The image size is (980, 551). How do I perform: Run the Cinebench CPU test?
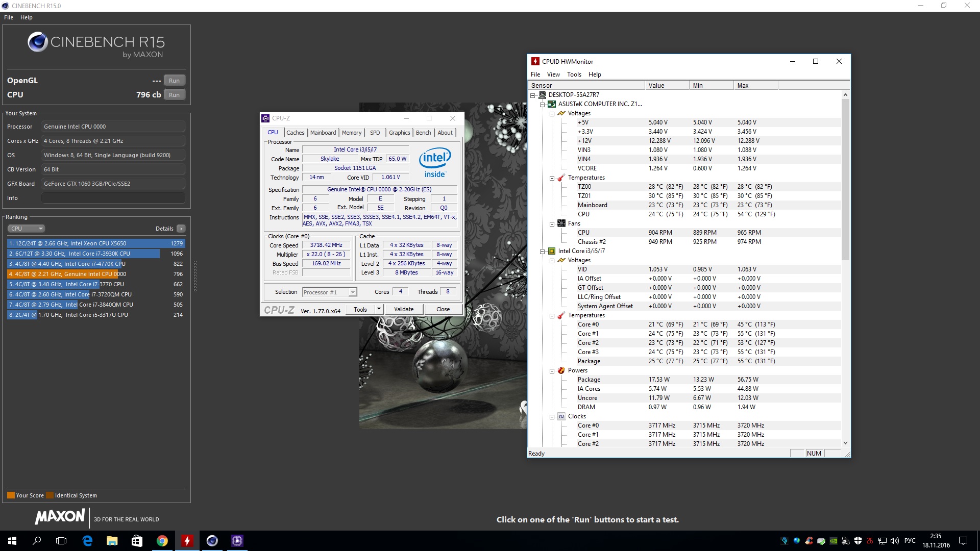click(x=174, y=95)
